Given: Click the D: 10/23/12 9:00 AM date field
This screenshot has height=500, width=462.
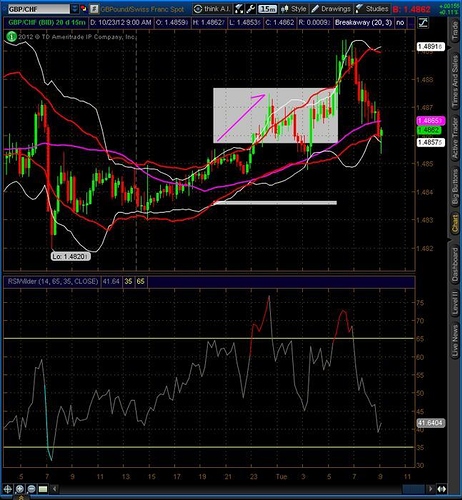Looking at the screenshot, I should [121, 23].
